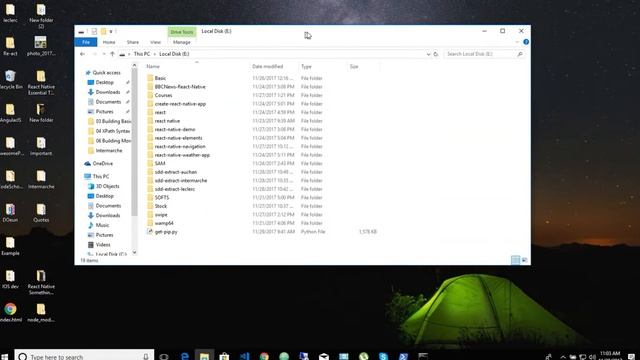Click the microphone icon in the taskbar search
The width and height of the screenshot is (640, 360).
tap(146, 357)
